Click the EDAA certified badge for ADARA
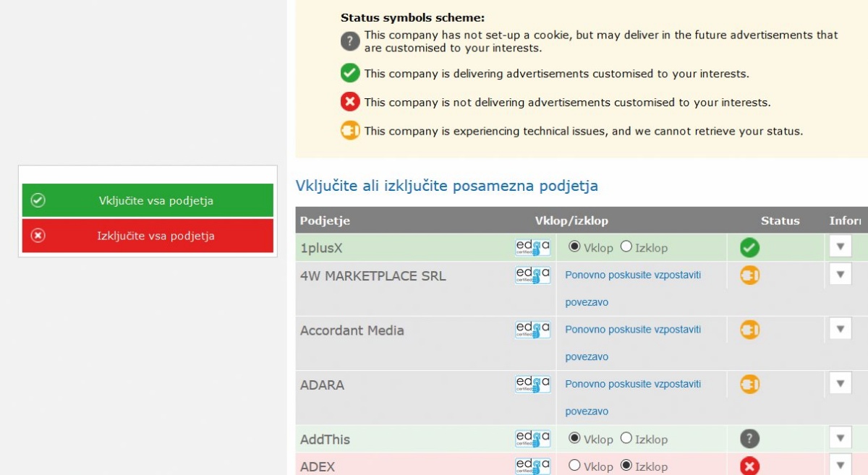The height and width of the screenshot is (475, 868). 532,384
